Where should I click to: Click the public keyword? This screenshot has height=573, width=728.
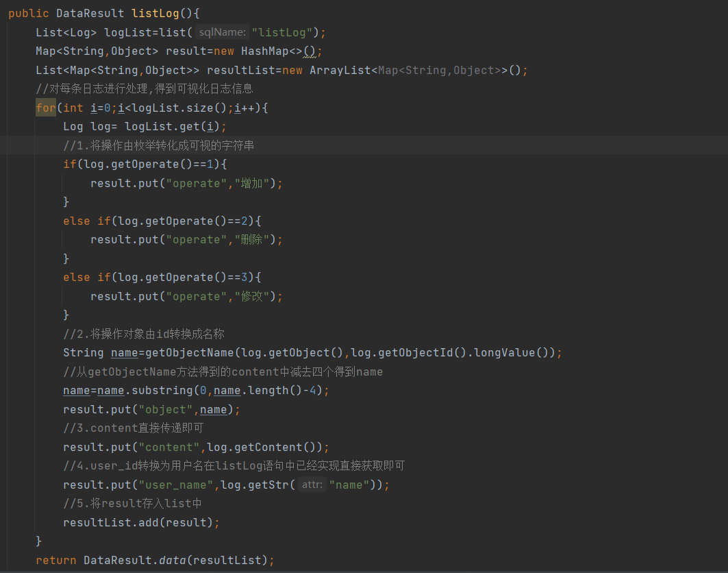pyautogui.click(x=28, y=14)
